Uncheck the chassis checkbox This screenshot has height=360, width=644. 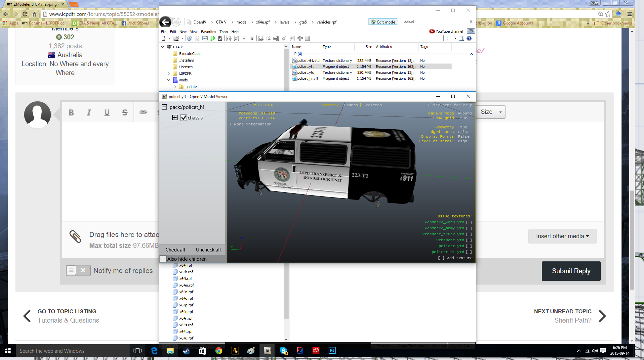tap(184, 118)
